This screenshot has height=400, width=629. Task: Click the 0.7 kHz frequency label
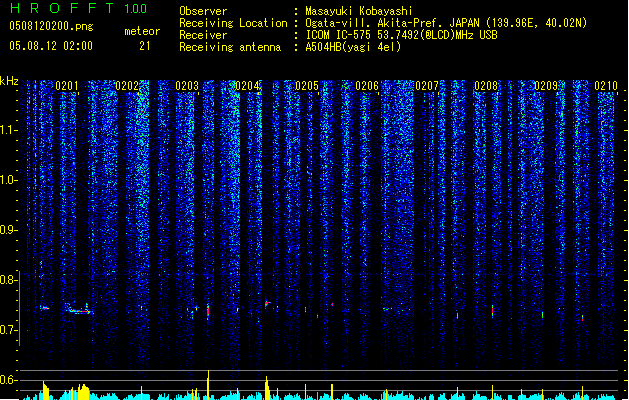tap(8, 330)
